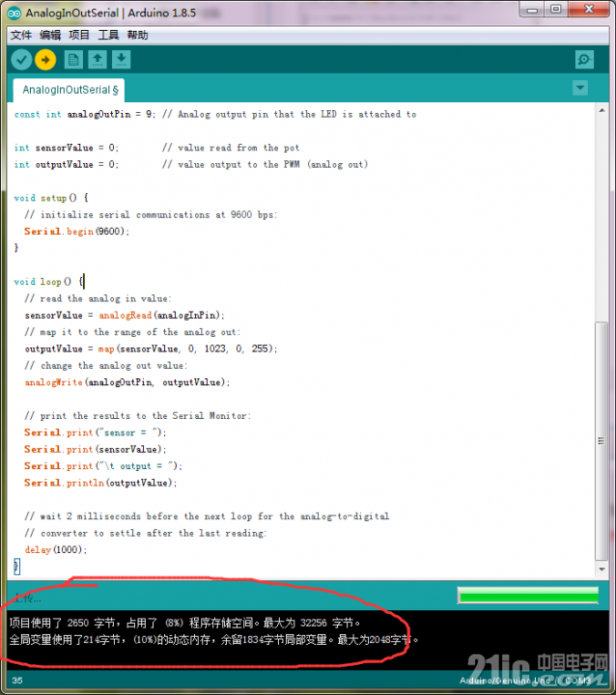Click the 'Serial.print("\t output = ");' line

click(x=103, y=466)
